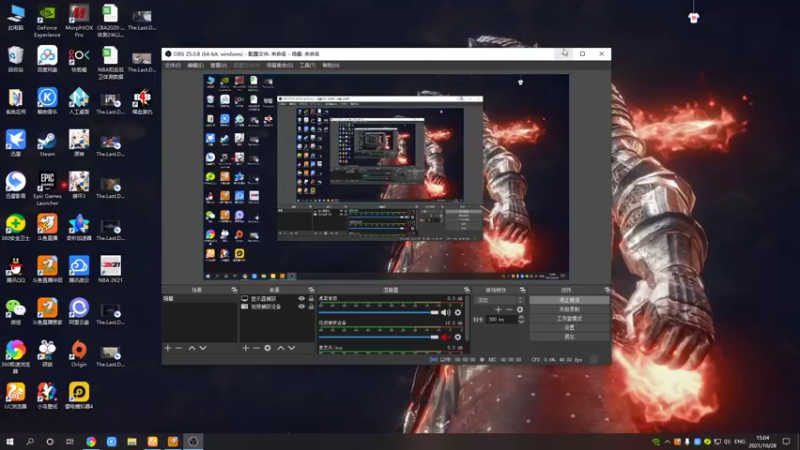Pop out the audio mixer (混音器) dock panel
The height and width of the screenshot is (450, 800).
[466, 290]
